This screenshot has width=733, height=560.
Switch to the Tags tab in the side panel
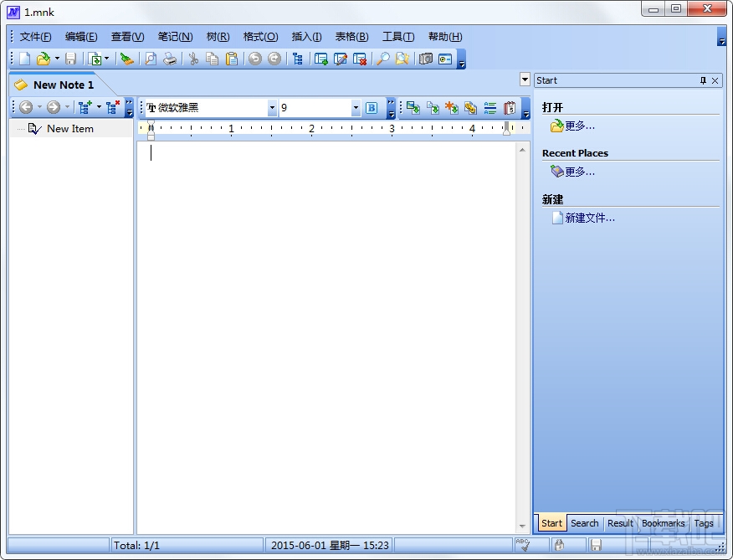pyautogui.click(x=704, y=523)
